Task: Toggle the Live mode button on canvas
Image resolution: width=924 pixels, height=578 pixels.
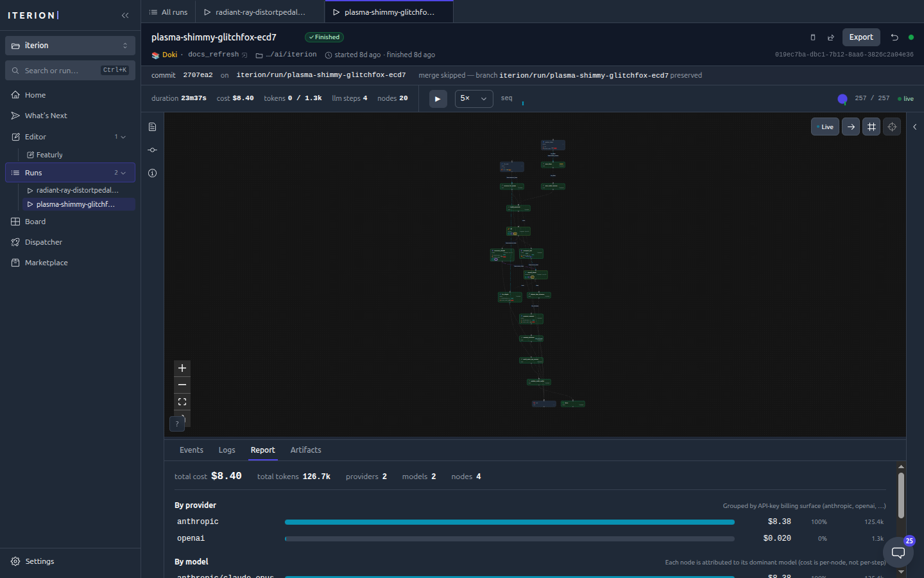Action: point(825,127)
